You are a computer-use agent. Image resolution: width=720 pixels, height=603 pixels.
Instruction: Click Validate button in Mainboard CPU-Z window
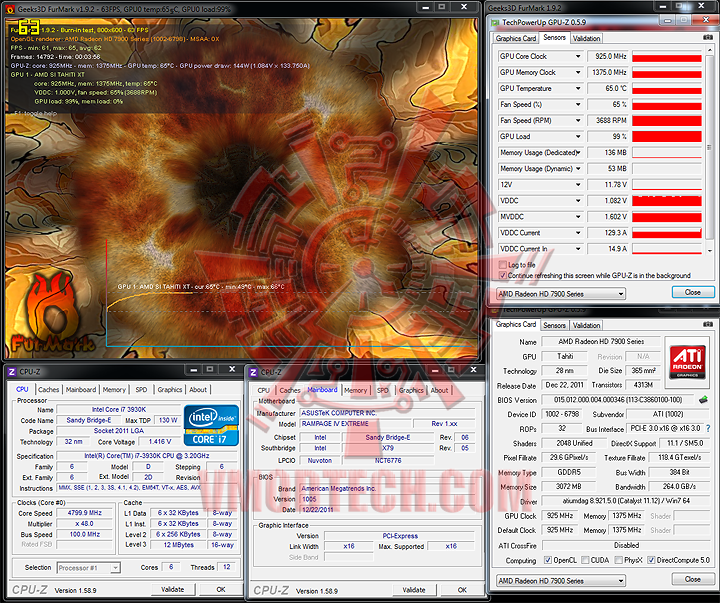coord(414,590)
